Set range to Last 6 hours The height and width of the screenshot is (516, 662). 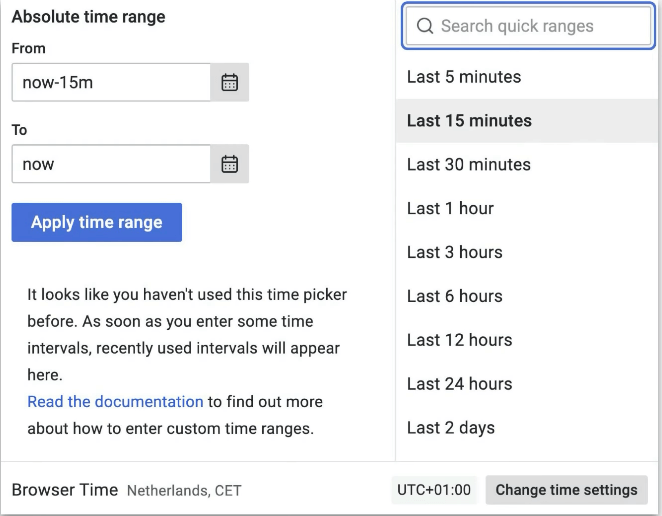(454, 297)
